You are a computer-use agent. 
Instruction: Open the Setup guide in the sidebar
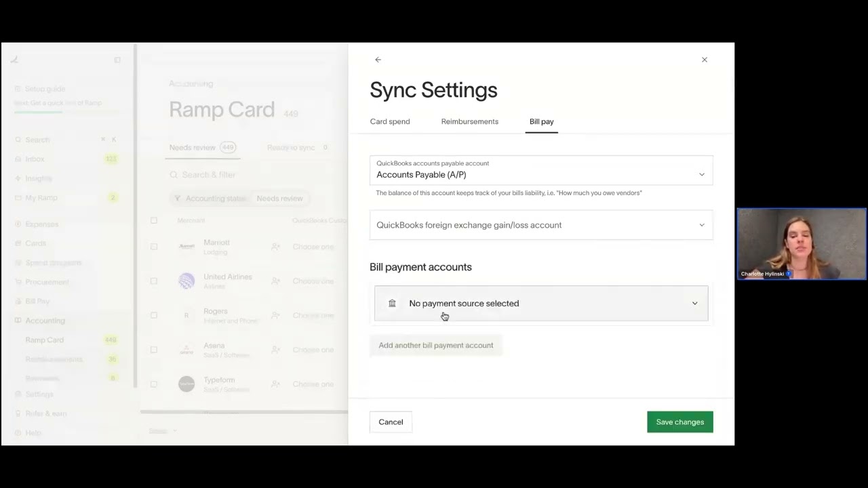click(x=45, y=89)
